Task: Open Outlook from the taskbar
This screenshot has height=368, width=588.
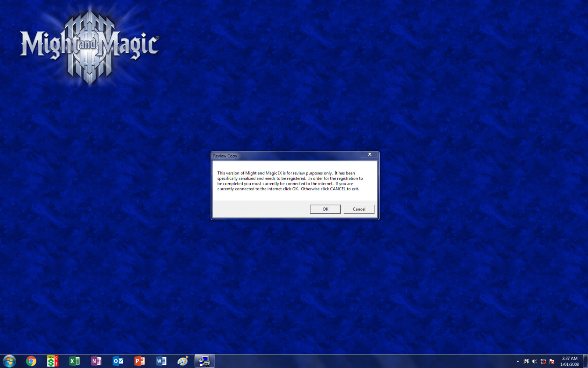Action: click(x=118, y=361)
